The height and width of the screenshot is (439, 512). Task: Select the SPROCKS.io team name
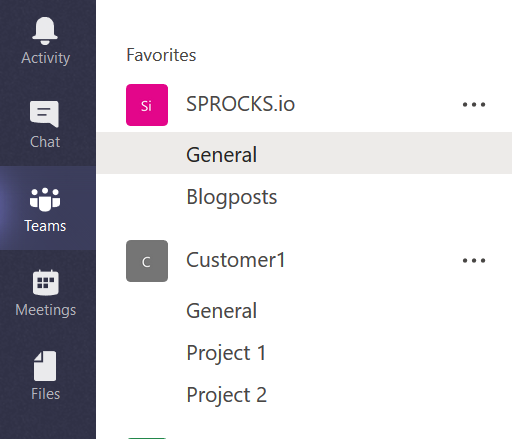click(x=240, y=104)
